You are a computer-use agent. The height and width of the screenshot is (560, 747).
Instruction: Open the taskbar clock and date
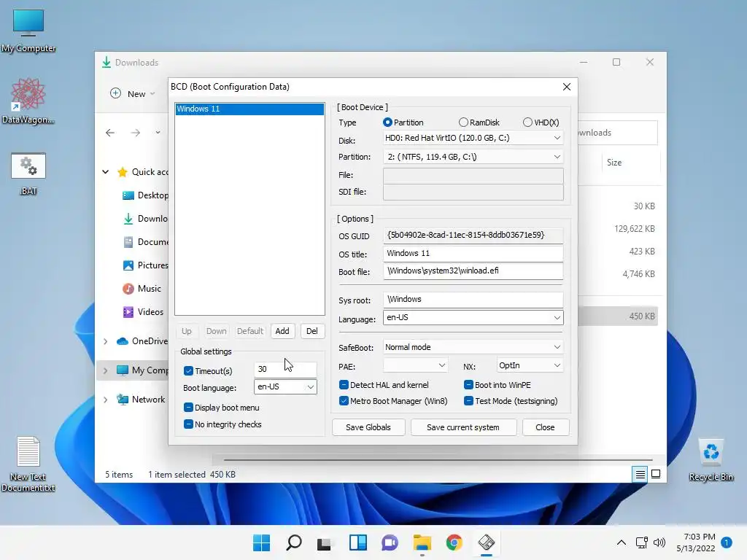click(695, 542)
